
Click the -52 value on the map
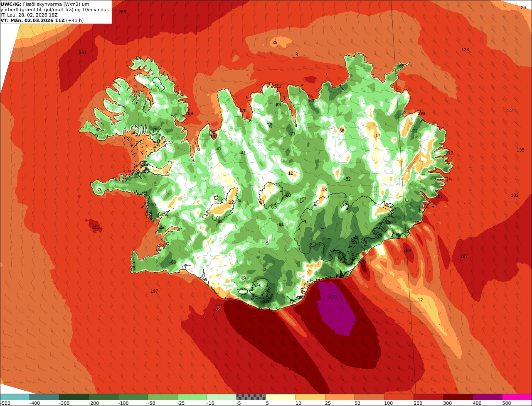347,179
